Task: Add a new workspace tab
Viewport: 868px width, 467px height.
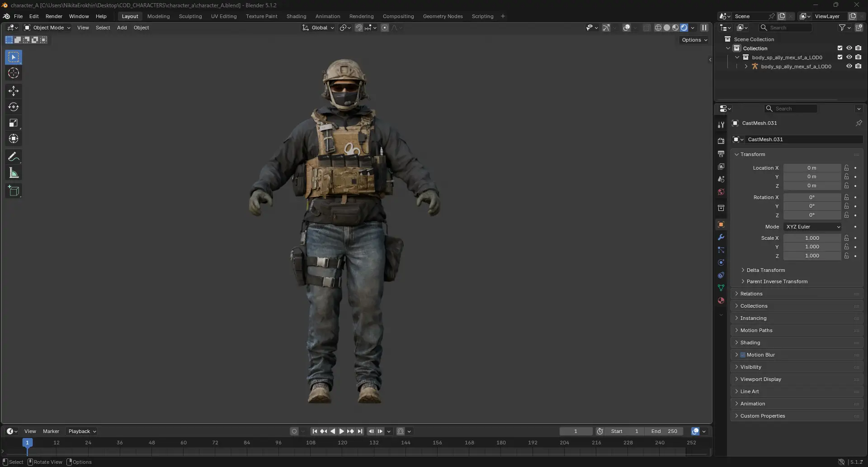Action: click(503, 16)
